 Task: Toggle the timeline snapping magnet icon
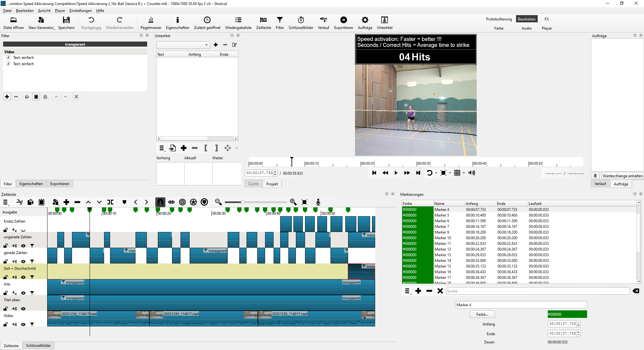coord(160,202)
